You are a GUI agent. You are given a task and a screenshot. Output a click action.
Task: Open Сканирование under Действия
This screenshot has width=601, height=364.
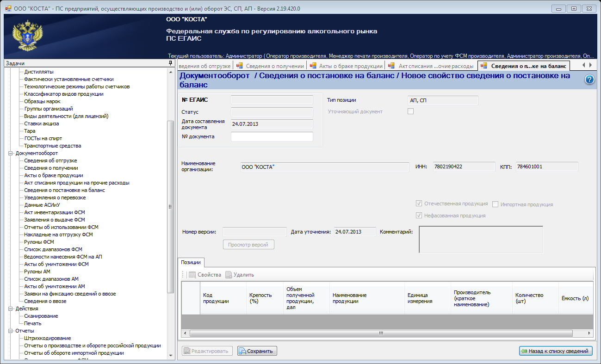pyautogui.click(x=41, y=316)
